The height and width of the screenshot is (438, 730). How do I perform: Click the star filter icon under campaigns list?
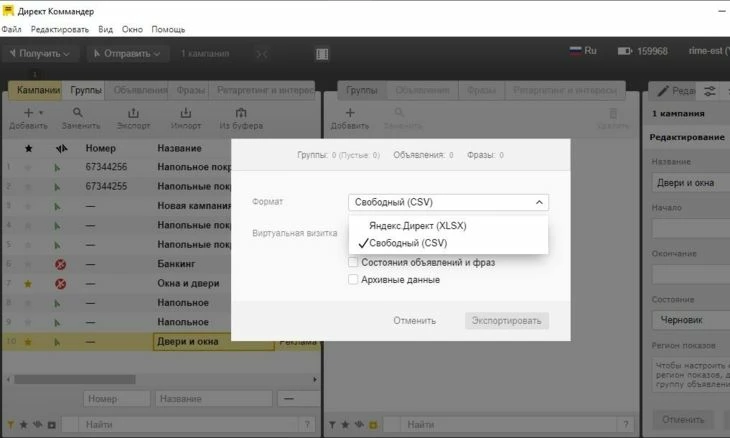click(x=23, y=425)
